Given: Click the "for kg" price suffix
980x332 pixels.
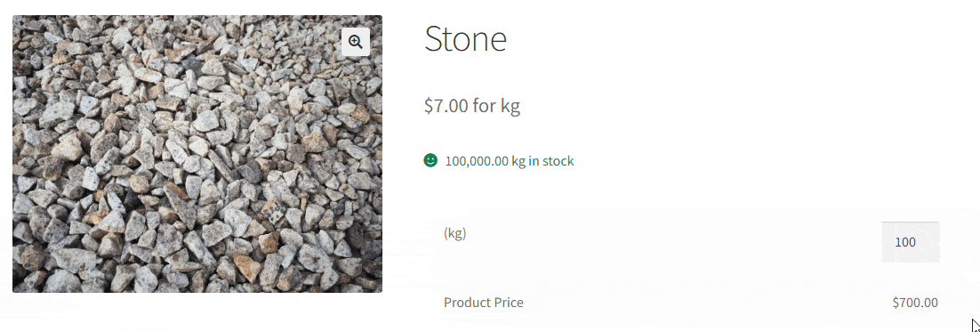Looking at the screenshot, I should [x=496, y=106].
